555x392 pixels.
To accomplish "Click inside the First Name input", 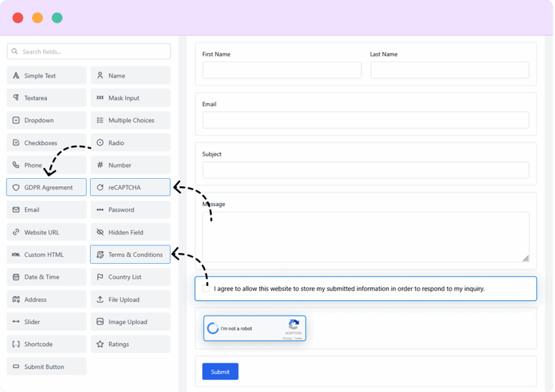I will click(282, 70).
